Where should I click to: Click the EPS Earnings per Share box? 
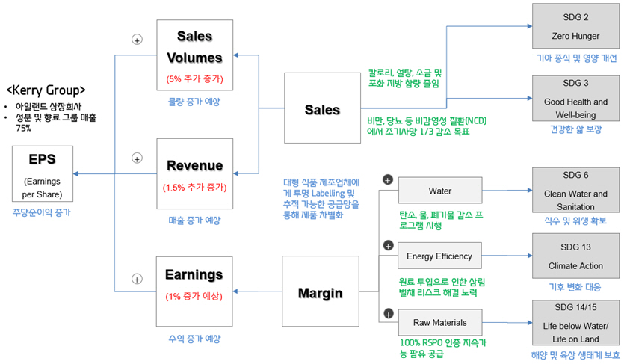pos(42,173)
